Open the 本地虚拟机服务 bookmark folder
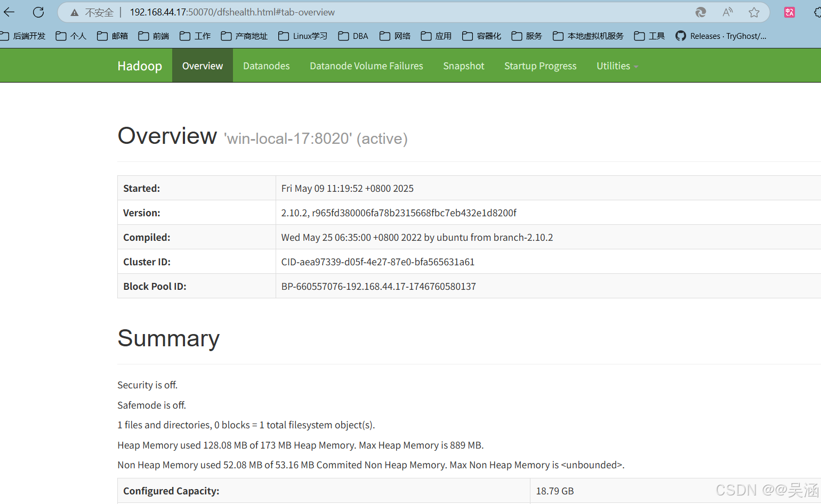 tap(588, 36)
